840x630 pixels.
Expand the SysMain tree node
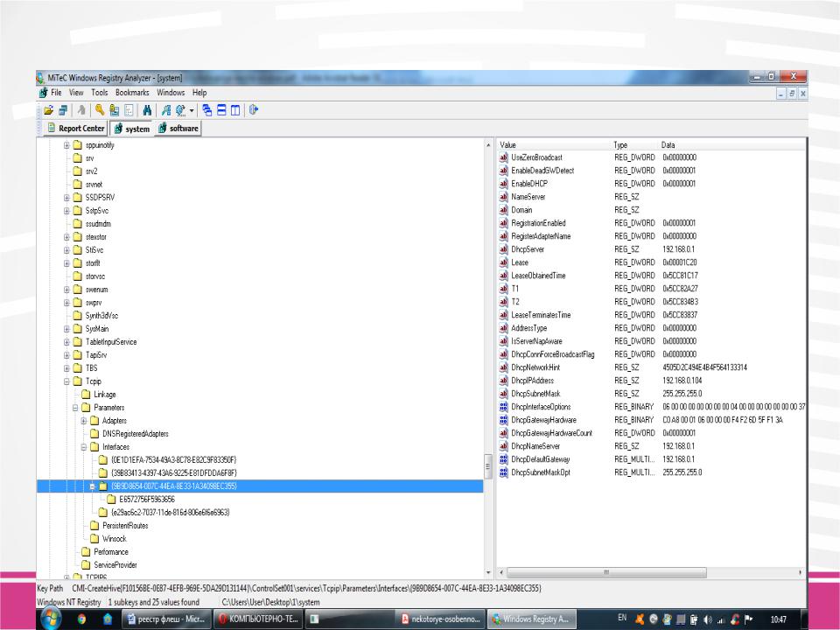pyautogui.click(x=67, y=329)
